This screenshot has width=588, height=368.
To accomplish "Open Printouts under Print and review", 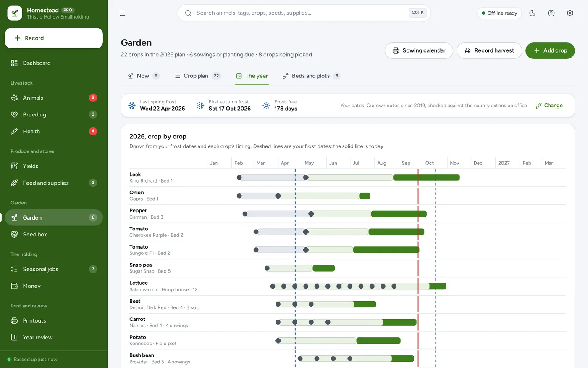I will [54, 320].
